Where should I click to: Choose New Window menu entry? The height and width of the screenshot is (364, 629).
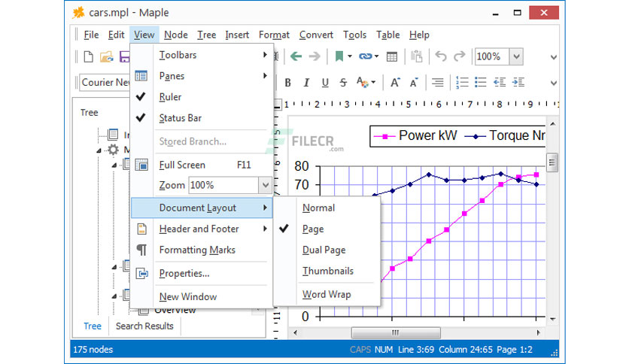[202, 296]
